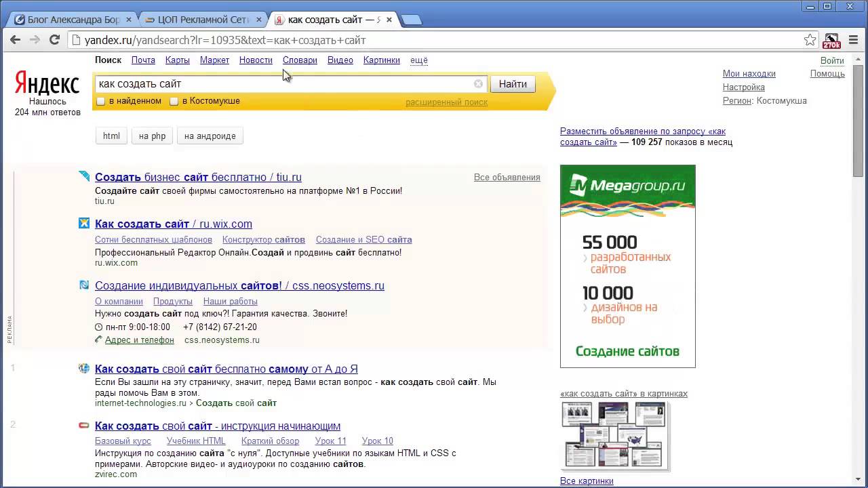Select the html suggestion chip

pos(111,136)
